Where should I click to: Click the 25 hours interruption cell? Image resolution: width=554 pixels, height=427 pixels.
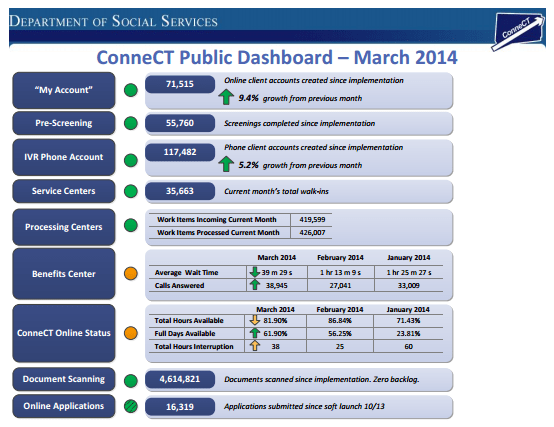pos(340,346)
